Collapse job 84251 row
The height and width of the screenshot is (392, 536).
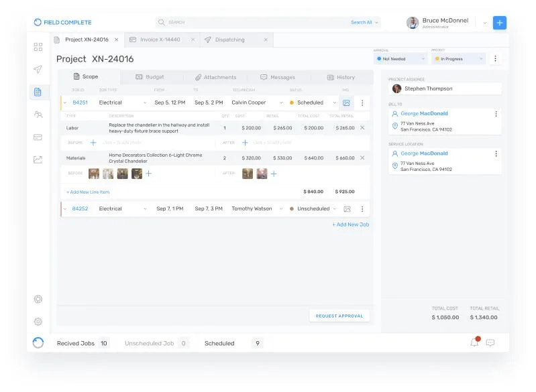65,103
